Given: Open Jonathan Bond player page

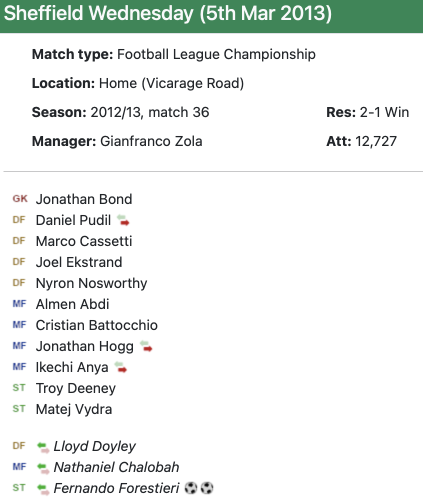Looking at the screenshot, I should (84, 199).
